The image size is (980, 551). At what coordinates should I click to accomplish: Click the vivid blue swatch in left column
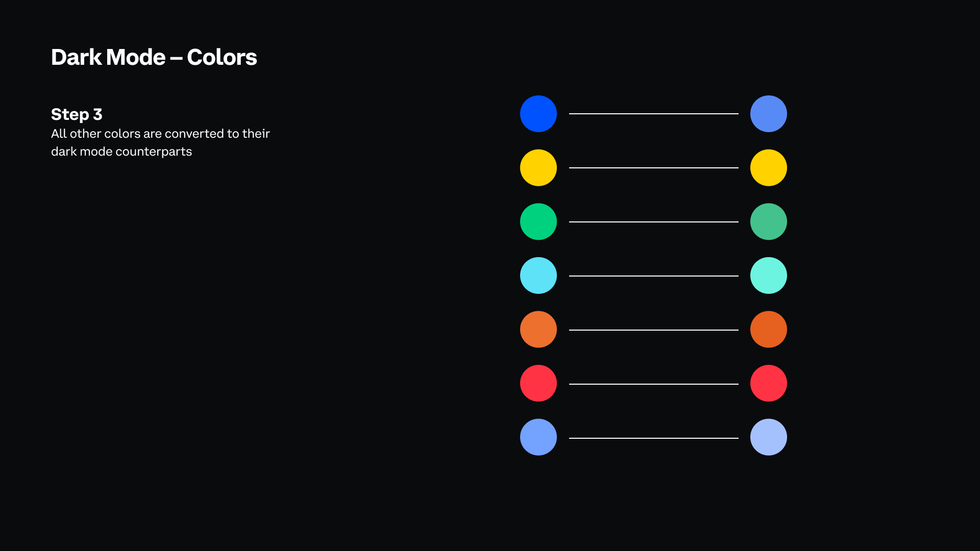[538, 114]
